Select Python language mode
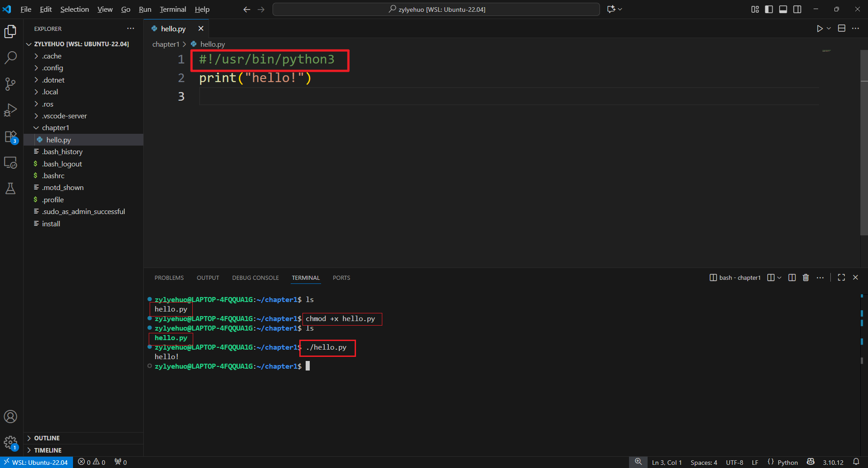The width and height of the screenshot is (868, 468). 788,462
